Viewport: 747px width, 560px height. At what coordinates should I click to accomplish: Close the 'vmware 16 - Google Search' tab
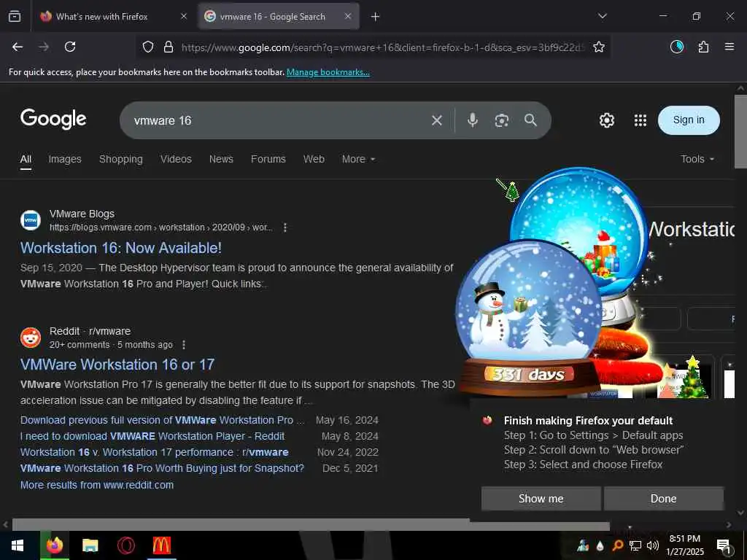tap(348, 16)
